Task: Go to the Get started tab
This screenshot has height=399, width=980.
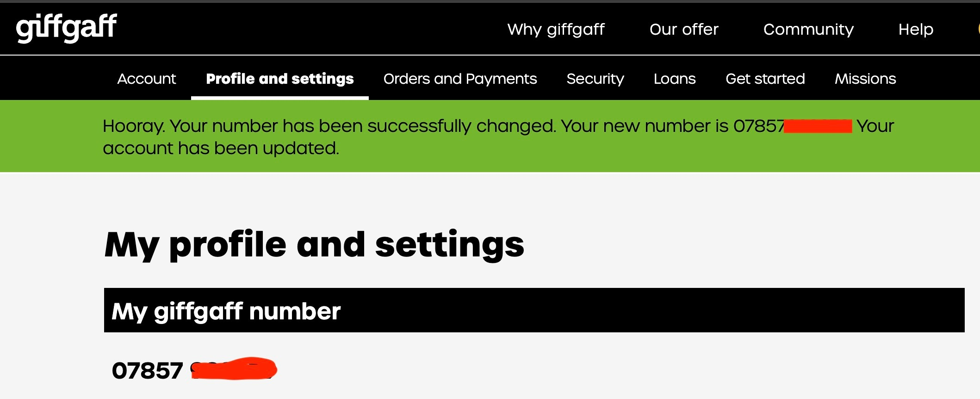Action: click(x=765, y=79)
